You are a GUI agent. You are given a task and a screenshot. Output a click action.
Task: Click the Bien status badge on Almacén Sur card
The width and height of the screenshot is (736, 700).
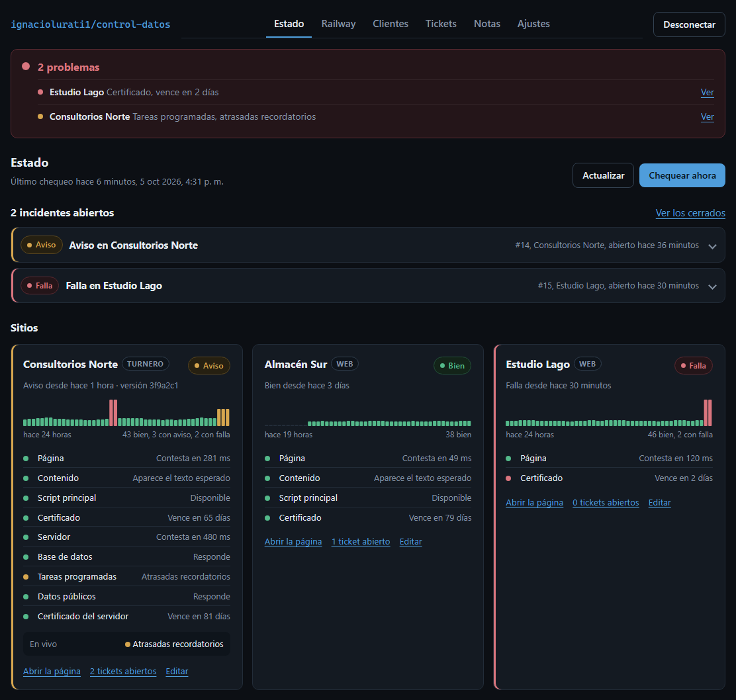(452, 365)
